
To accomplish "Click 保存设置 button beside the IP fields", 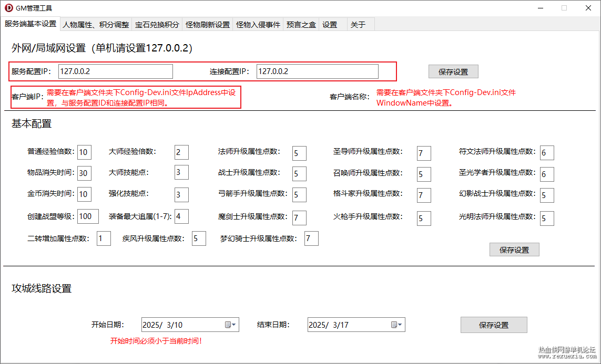I will coord(453,71).
